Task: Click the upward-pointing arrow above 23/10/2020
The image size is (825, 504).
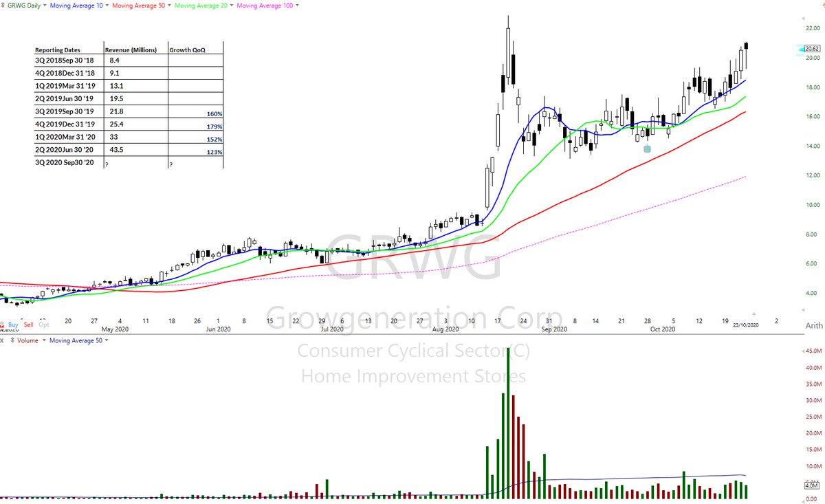Action: point(755,314)
